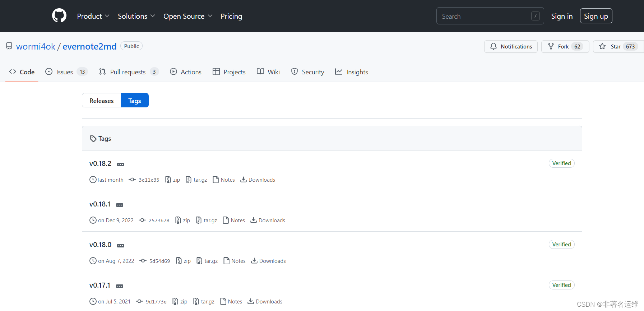Viewport: 644px width, 311px height.
Task: Download tar.gz for v0.18.1
Action: click(207, 221)
